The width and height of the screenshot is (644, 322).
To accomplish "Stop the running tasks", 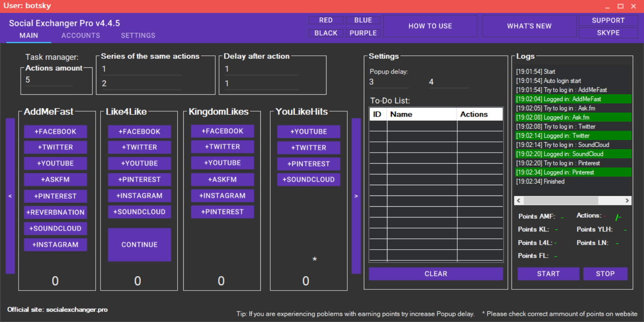I will tap(605, 274).
